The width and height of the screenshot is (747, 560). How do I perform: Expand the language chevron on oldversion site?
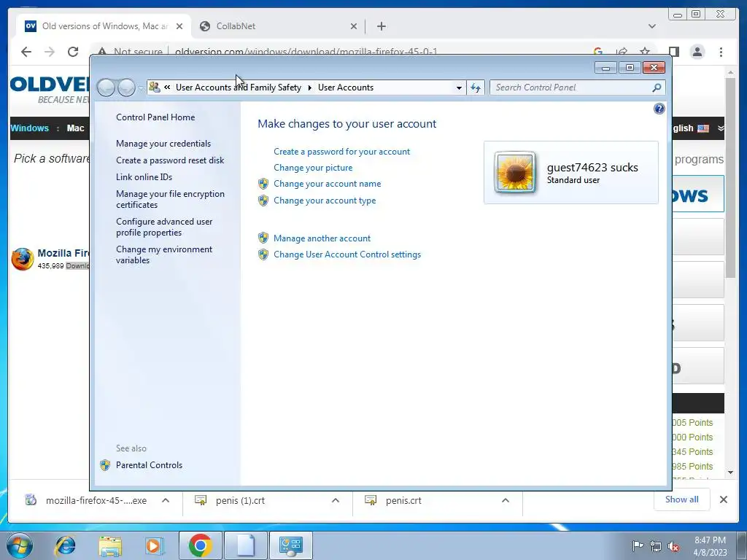coord(720,128)
